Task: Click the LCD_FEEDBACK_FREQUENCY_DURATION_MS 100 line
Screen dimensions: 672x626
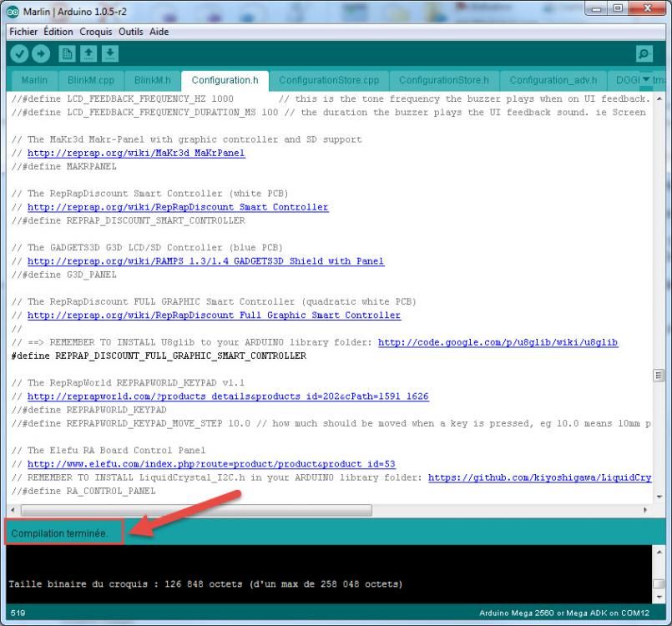Action: coord(328,112)
